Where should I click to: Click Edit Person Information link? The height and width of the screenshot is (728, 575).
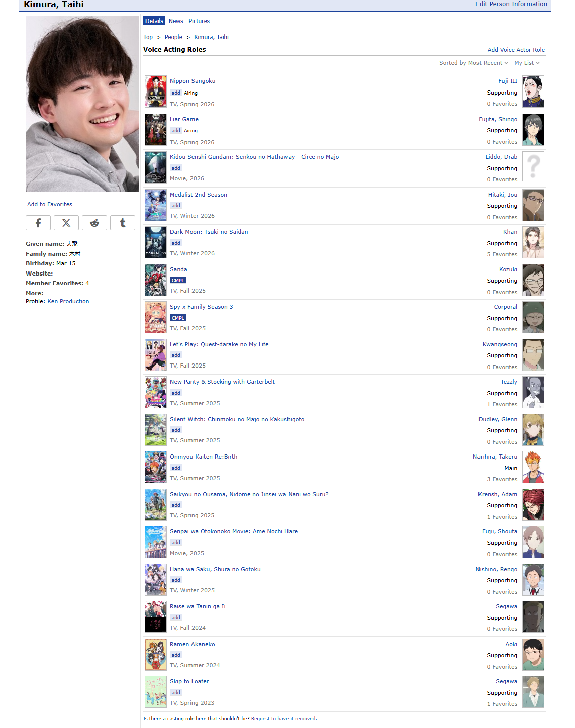pos(511,4)
